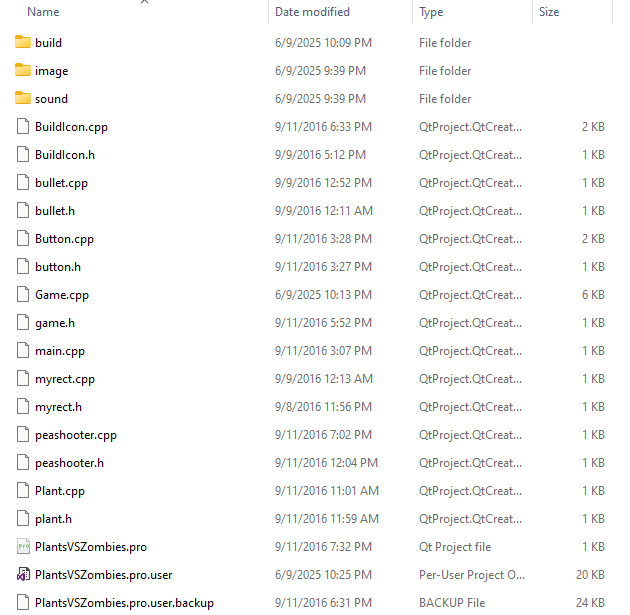Image resolution: width=630 pixels, height=615 pixels.
Task: Select the Button.cpp file name
Action: pos(64,239)
